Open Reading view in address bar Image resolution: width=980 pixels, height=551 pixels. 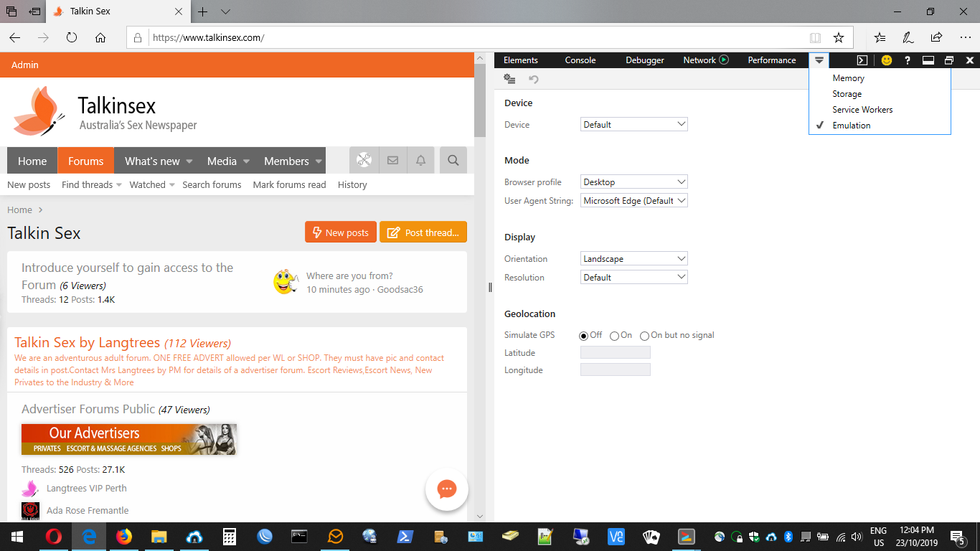(814, 38)
